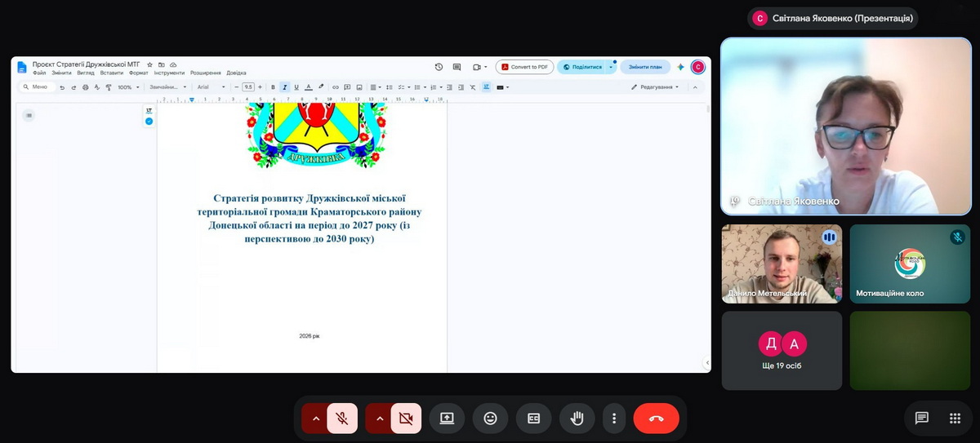Open the Формат menu
980x443 pixels.
(138, 73)
